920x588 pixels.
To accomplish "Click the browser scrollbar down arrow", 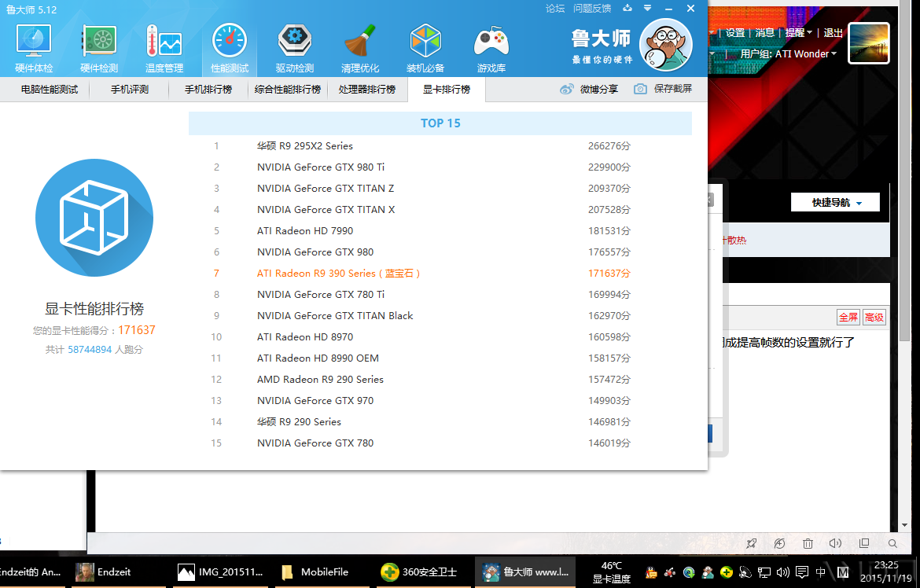I will pos(904,524).
